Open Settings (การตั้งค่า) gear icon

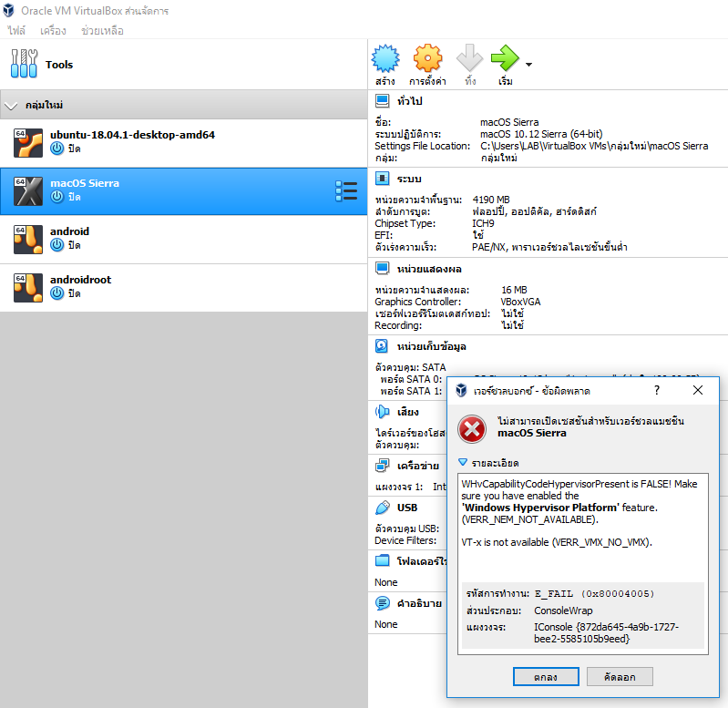pyautogui.click(x=427, y=60)
